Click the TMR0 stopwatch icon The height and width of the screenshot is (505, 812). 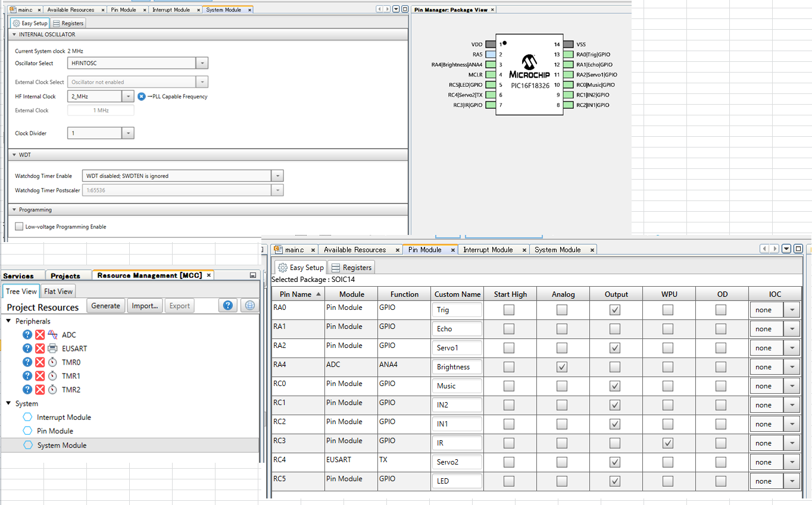coord(52,362)
